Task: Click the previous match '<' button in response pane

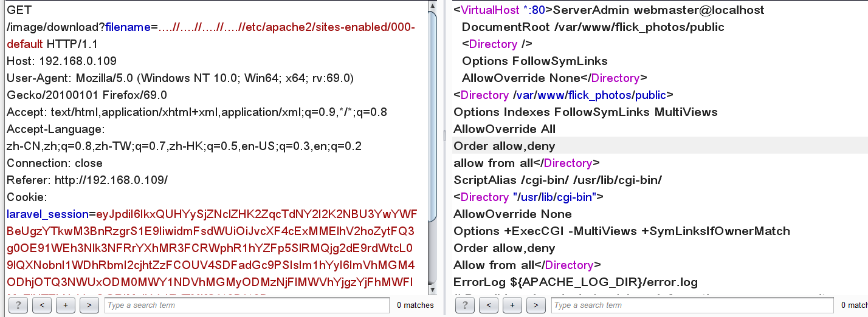Action: pos(489,305)
